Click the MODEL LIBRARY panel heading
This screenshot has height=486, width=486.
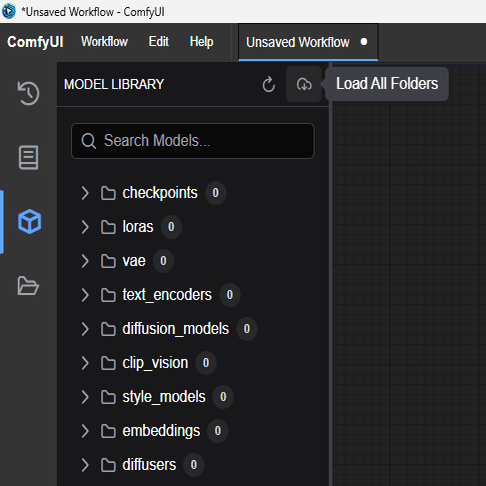click(114, 84)
